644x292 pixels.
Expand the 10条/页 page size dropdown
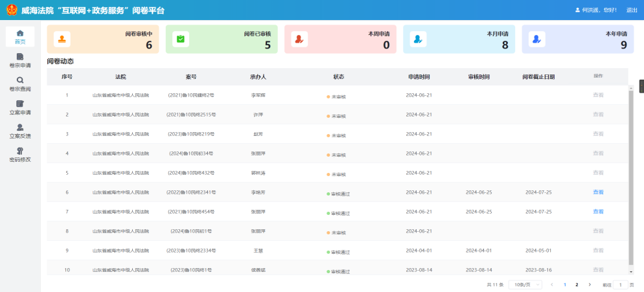tap(525, 284)
